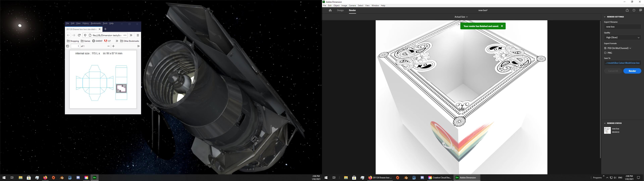Reload the Firefox page
Viewport: 644px width, 181px height.
click(79, 35)
